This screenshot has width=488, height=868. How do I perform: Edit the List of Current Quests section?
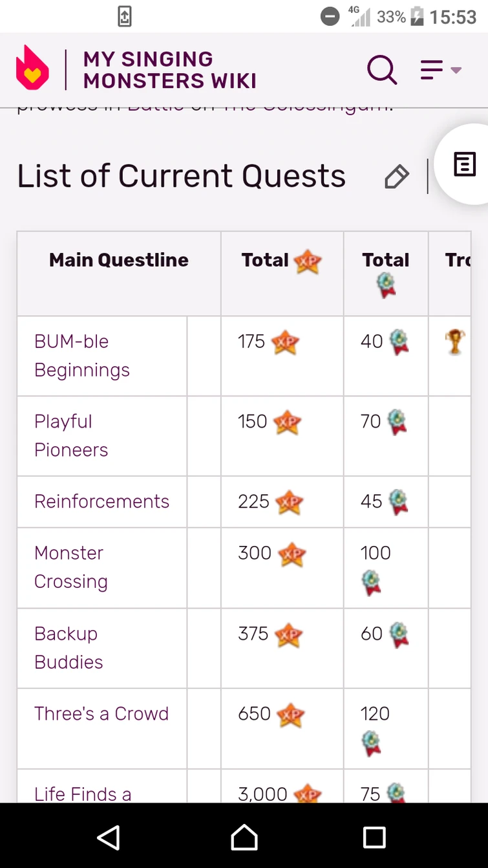tap(396, 177)
